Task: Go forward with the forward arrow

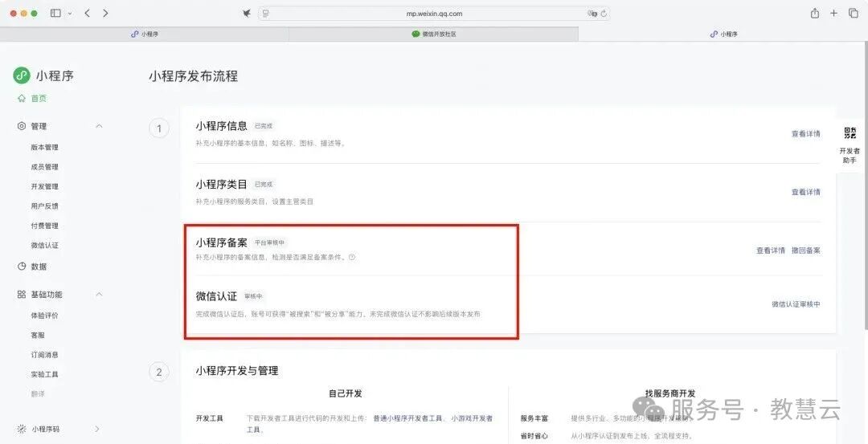Action: tap(105, 14)
